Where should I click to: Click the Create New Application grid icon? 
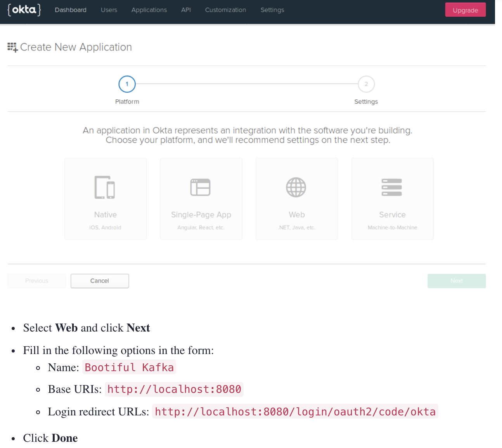point(12,47)
